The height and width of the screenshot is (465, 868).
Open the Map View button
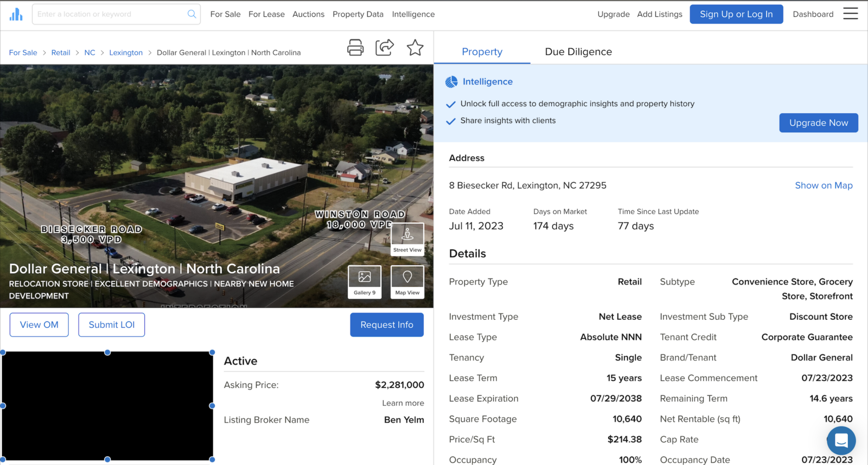tap(407, 282)
